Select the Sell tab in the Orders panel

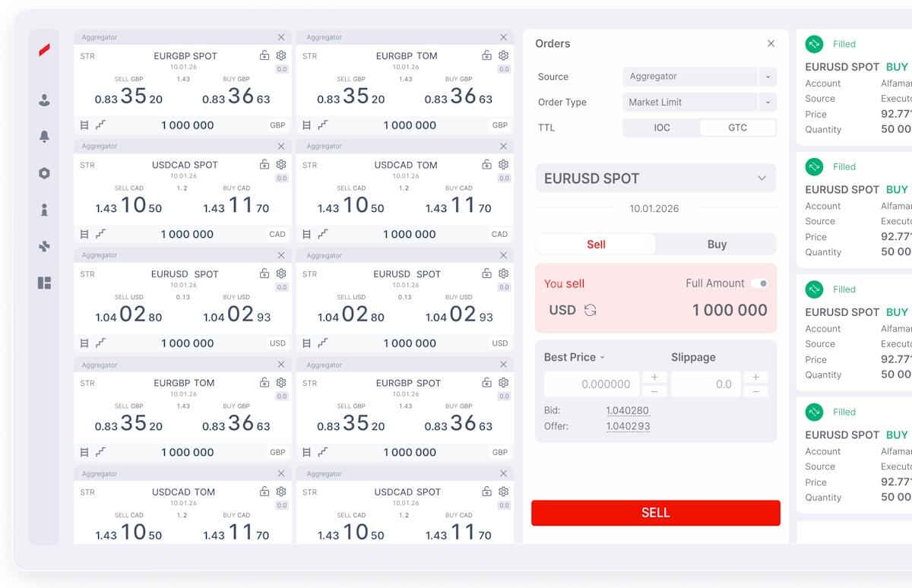596,245
